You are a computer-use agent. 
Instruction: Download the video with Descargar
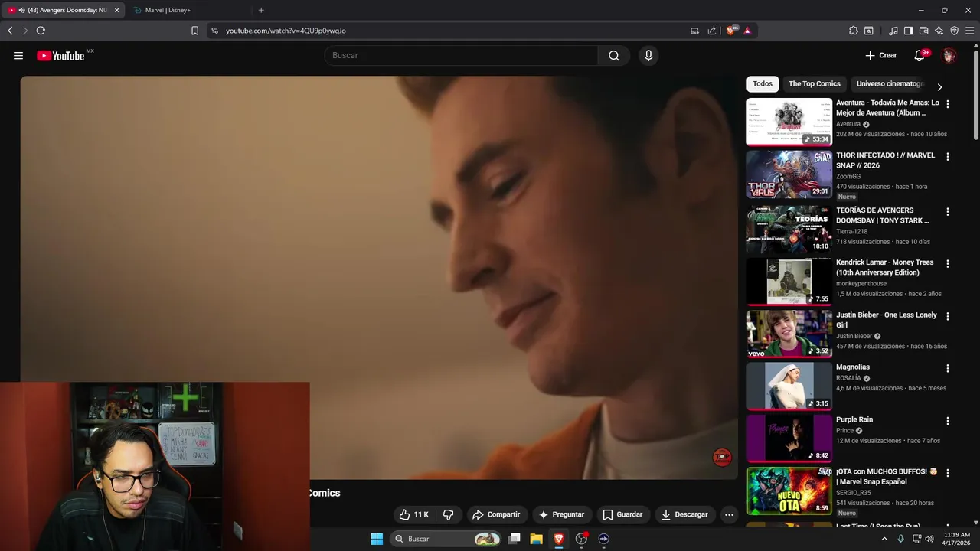coord(685,514)
